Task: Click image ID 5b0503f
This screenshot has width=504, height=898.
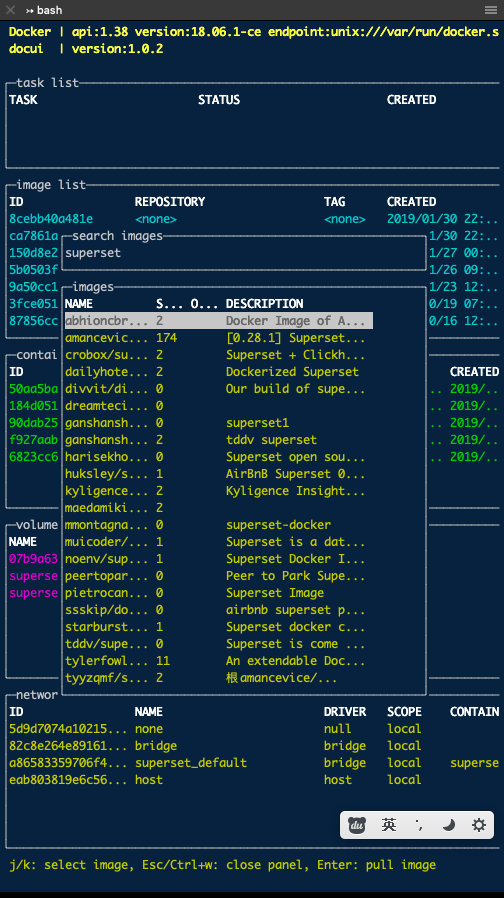Action: coord(34,270)
